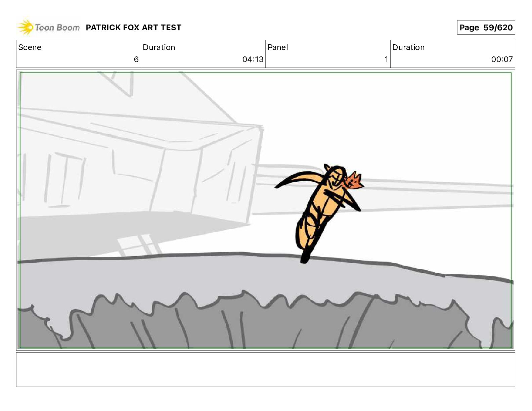Click the empty notes box below panel
Image resolution: width=532 pixels, height=411 pixels.
tap(265, 369)
